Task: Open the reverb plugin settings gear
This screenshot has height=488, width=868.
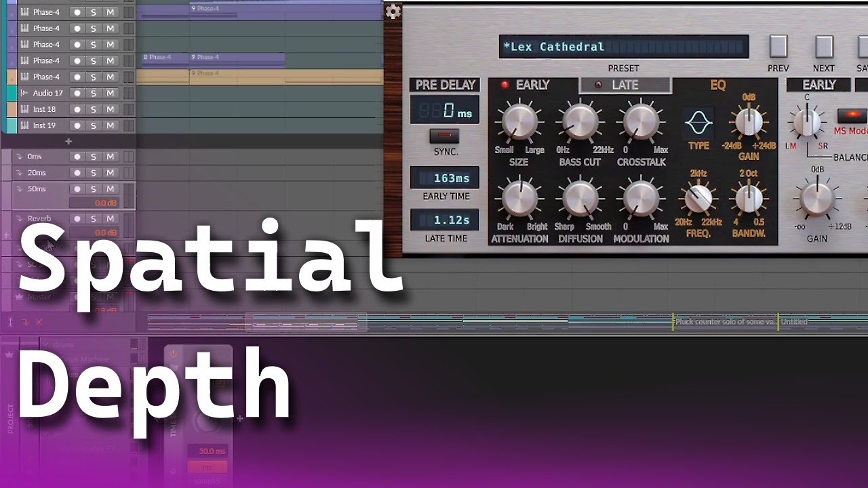Action: 393,11
